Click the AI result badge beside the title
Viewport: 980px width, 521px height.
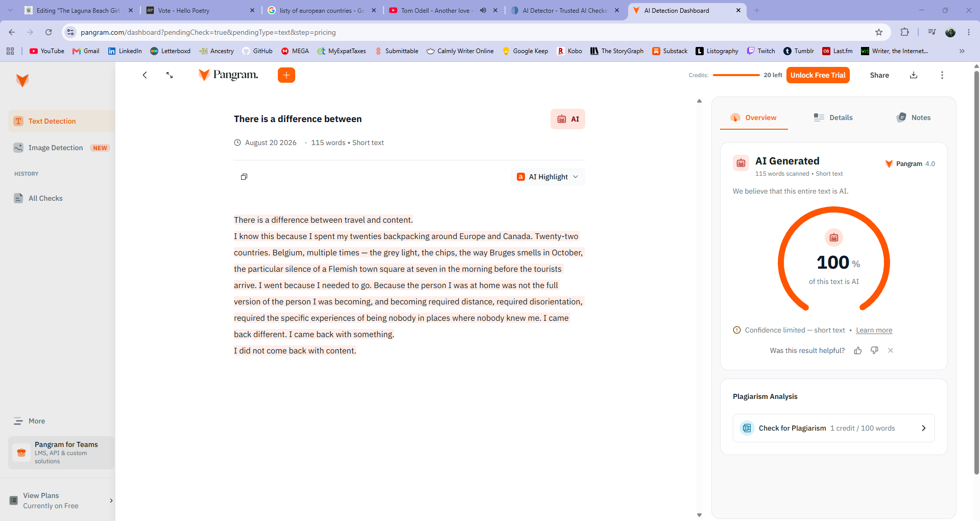(568, 119)
